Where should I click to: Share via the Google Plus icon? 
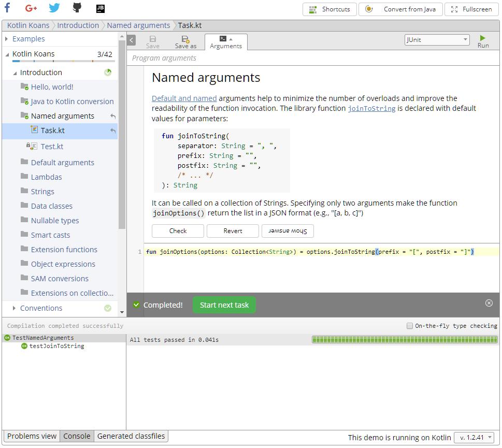click(31, 8)
